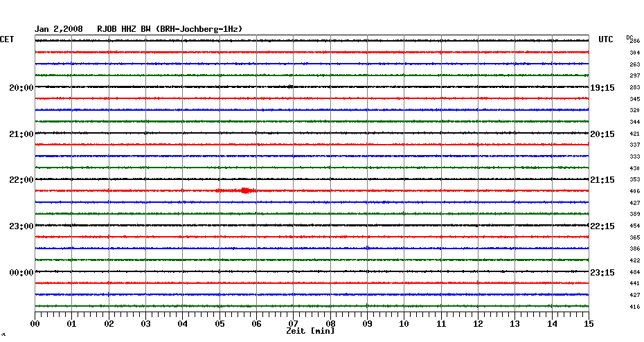Click the 'CET' time zone label
Viewport: 644px width, 342px height.
[7, 39]
